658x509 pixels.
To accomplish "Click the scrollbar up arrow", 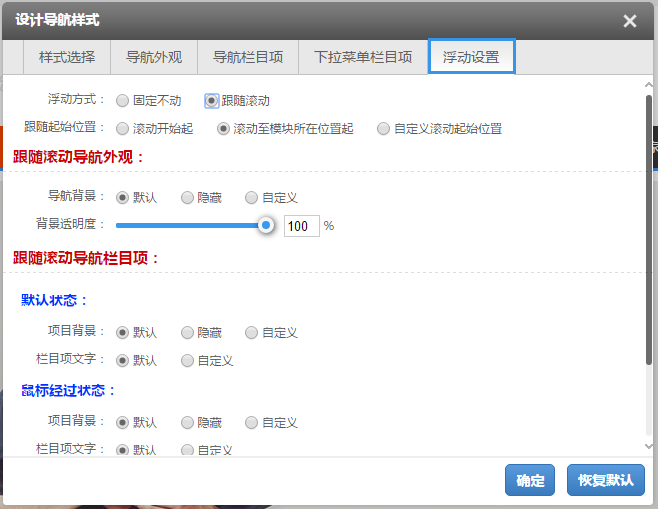I will click(x=648, y=85).
